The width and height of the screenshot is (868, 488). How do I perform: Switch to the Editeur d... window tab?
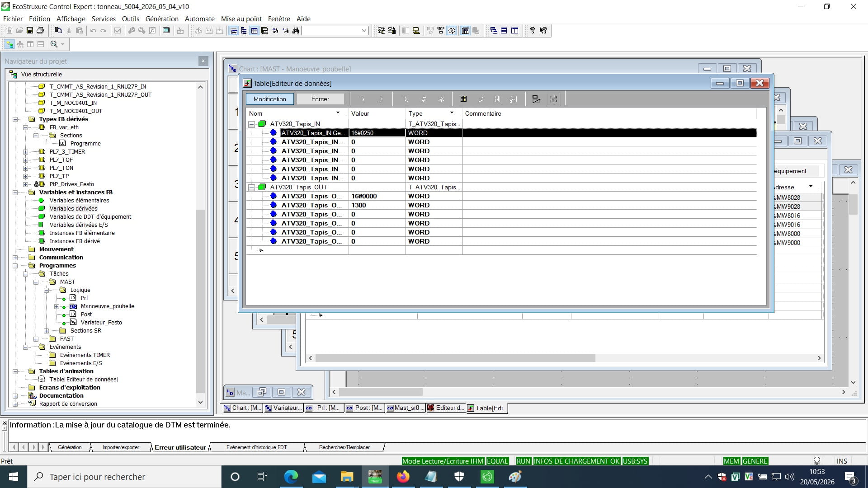click(x=446, y=408)
